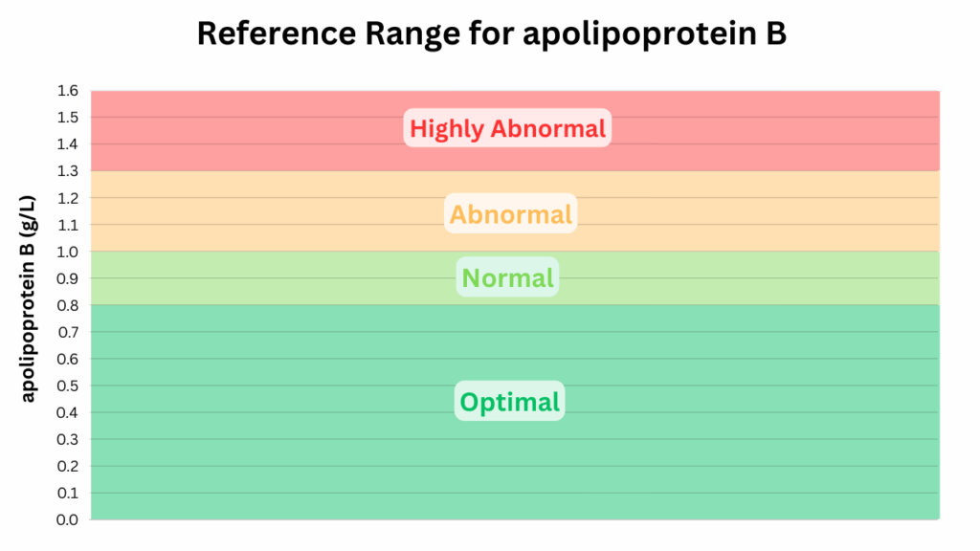Click the chart title about apolipoprotein B
The height and width of the screenshot is (551, 980).
coord(490,34)
